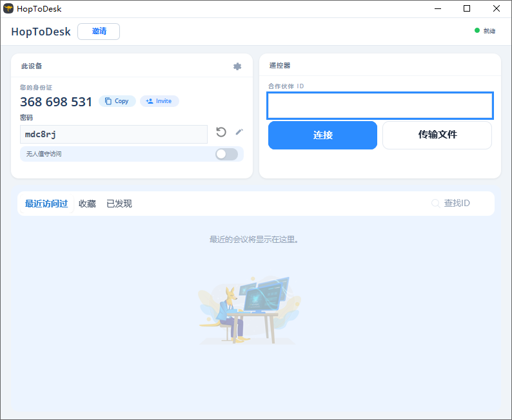Refresh the password with the regenerate icon
This screenshot has width=512, height=420.
pos(221,132)
